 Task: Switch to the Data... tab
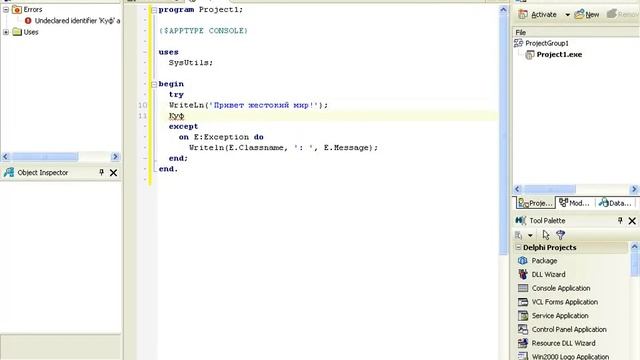(x=614, y=203)
